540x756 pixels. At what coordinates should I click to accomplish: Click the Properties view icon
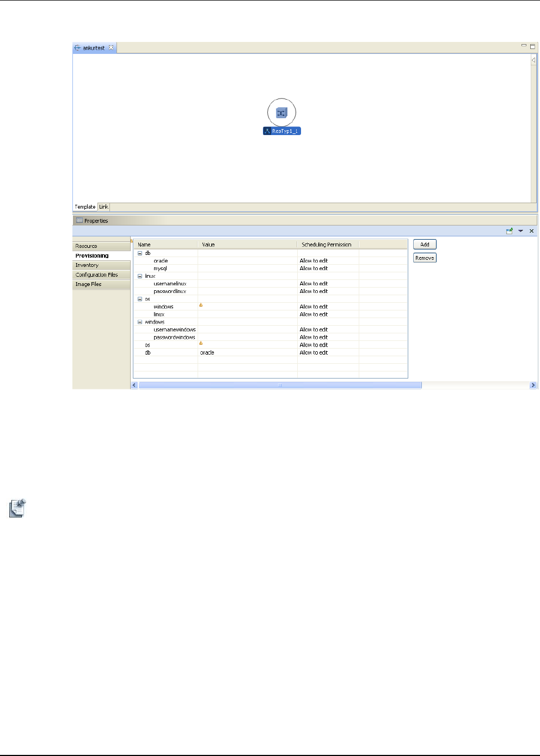(x=79, y=221)
